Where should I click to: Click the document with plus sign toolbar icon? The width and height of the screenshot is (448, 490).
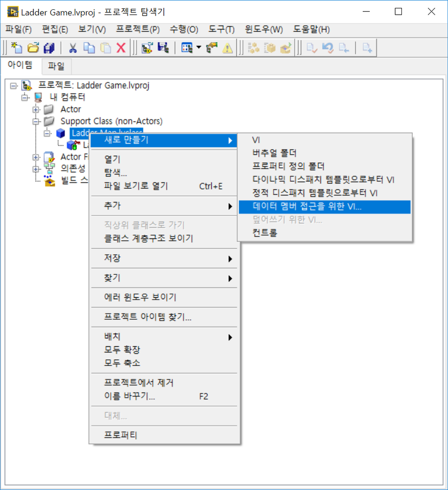[x=367, y=48]
